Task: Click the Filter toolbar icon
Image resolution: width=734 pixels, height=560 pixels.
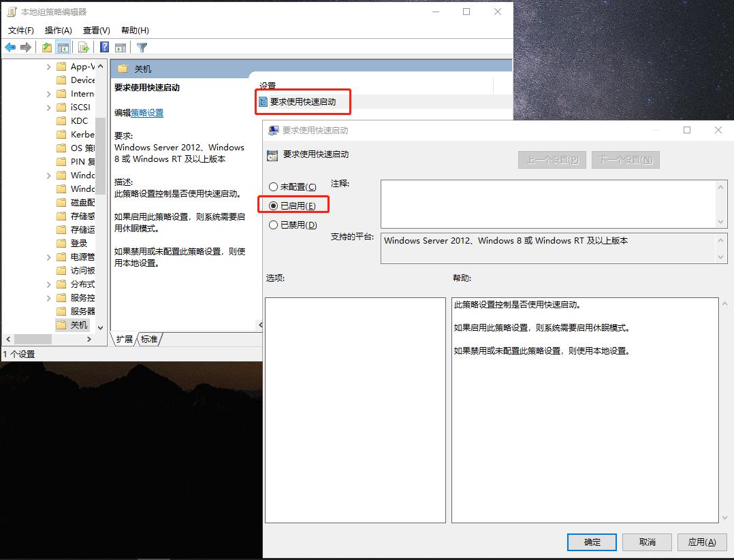Action: [x=141, y=47]
